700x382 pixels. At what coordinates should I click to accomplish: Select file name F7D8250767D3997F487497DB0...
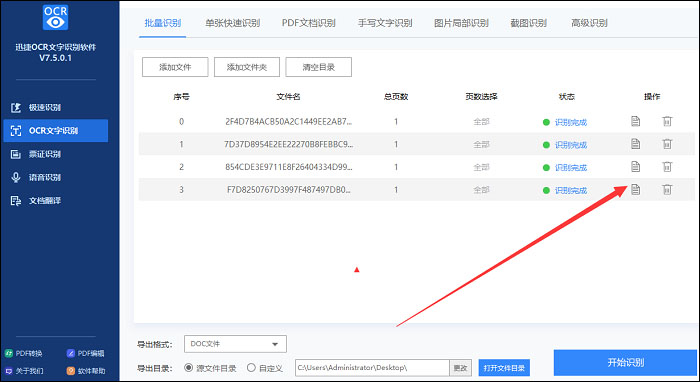coord(288,190)
